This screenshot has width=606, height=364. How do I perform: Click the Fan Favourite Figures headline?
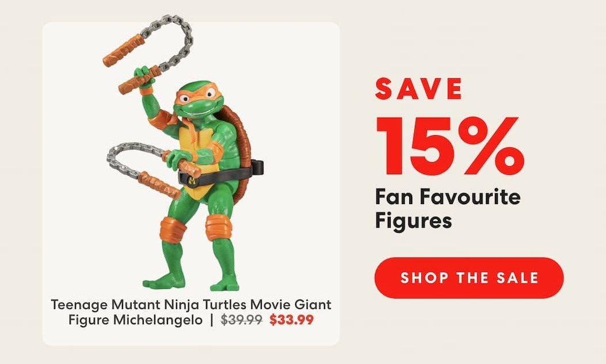click(x=448, y=208)
